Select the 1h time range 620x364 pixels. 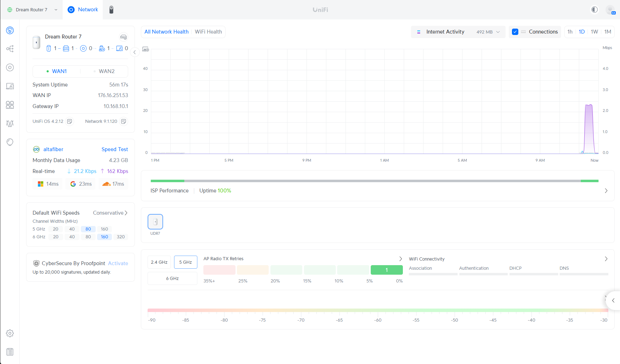(x=570, y=32)
